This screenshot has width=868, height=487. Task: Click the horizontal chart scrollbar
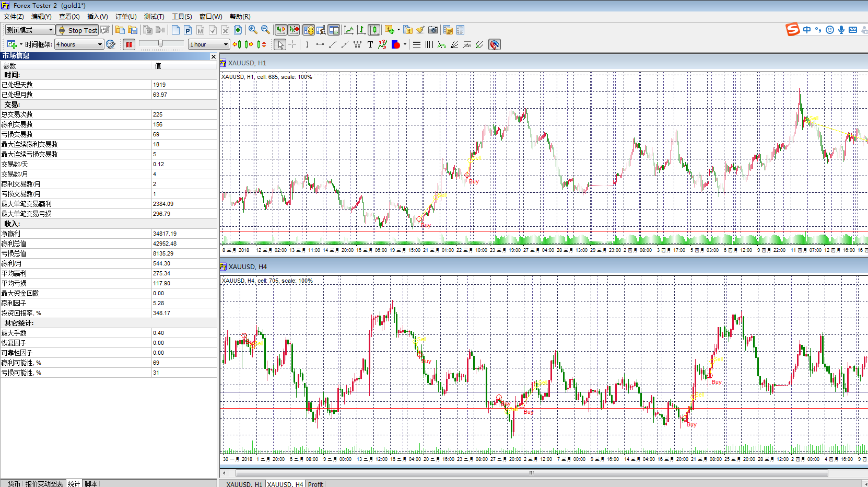click(x=531, y=473)
